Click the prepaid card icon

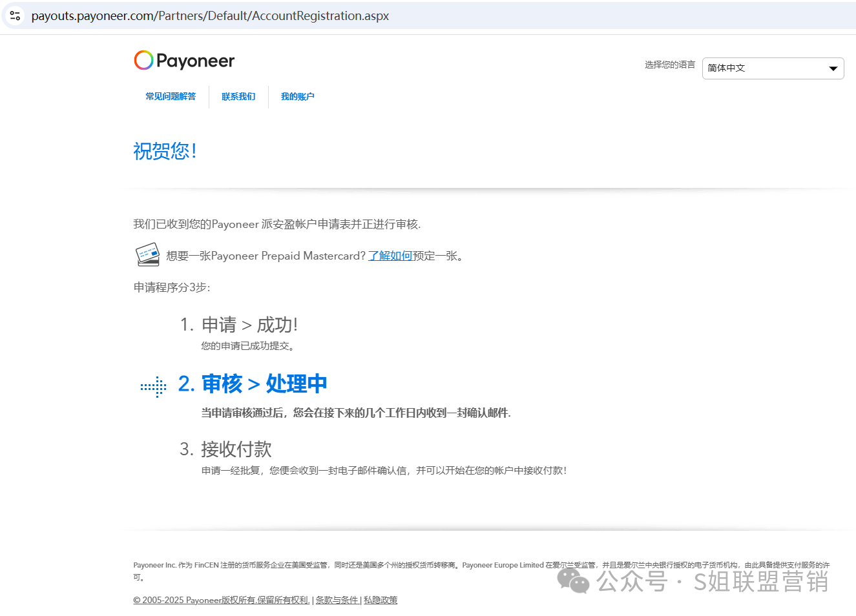(x=148, y=254)
